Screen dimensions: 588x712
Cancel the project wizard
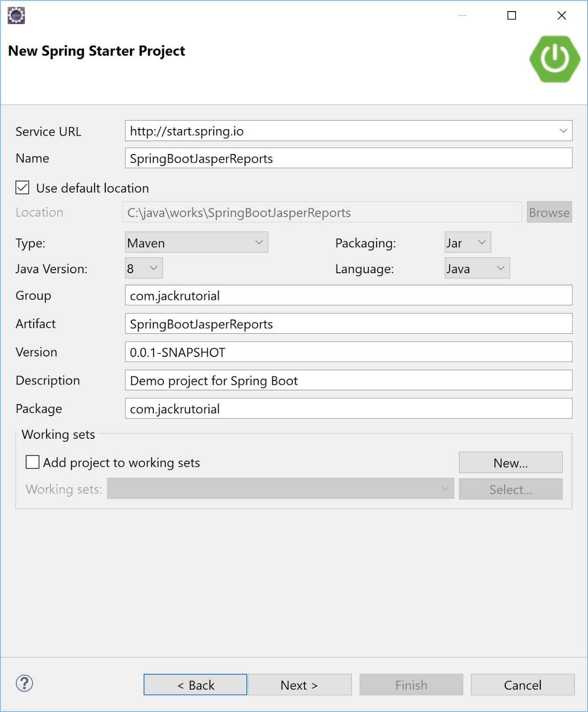click(523, 684)
